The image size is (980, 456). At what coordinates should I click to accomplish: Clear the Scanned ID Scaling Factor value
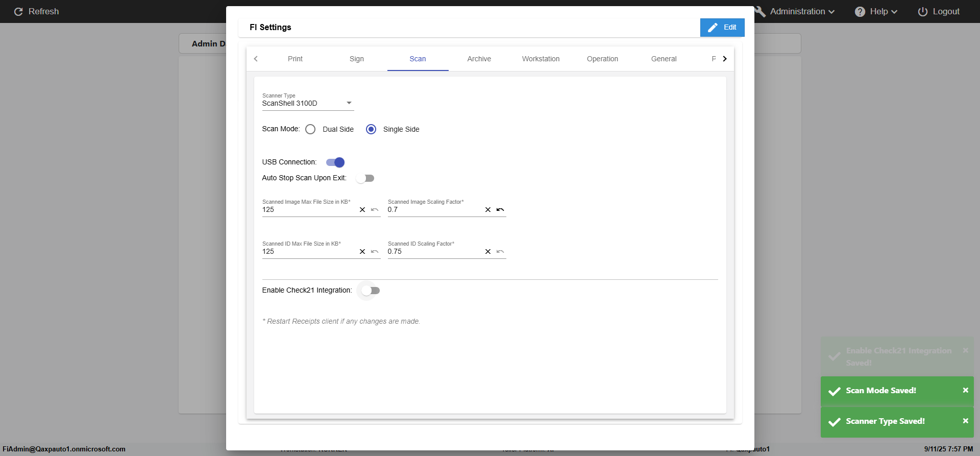pos(488,252)
